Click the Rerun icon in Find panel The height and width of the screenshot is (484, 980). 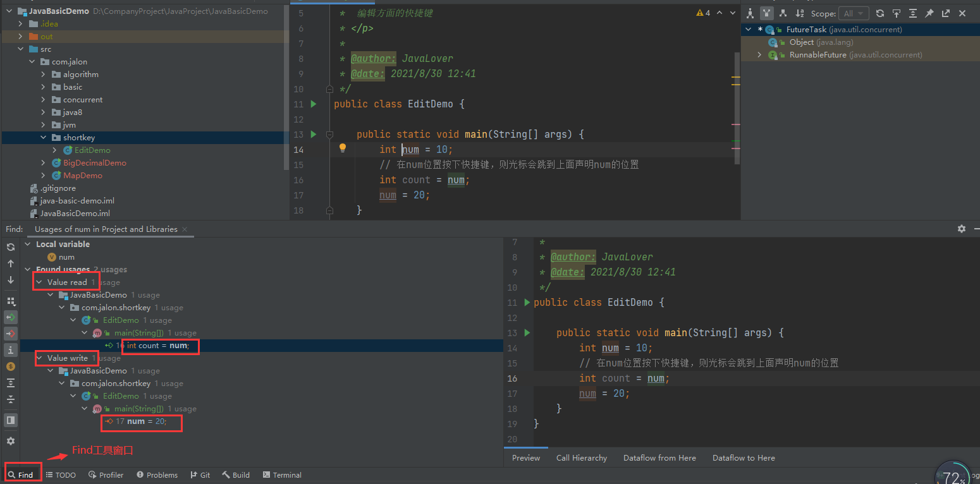[x=11, y=247]
